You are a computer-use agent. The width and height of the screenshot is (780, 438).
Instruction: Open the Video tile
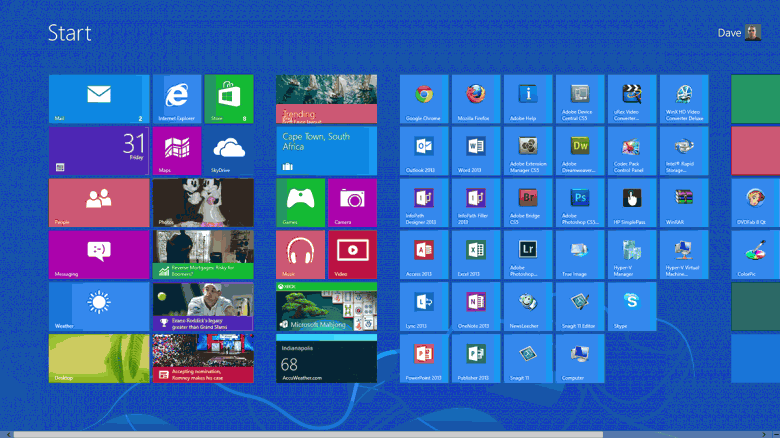(x=352, y=255)
